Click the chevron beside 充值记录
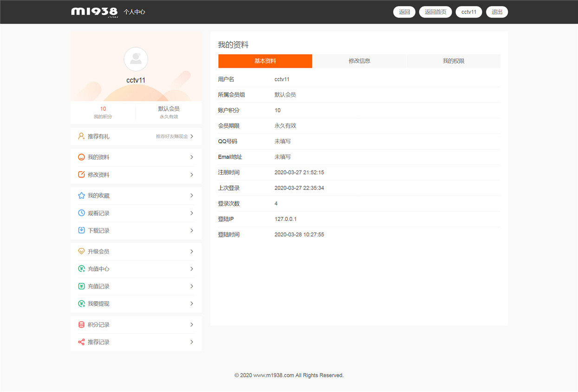Image resolution: width=578 pixels, height=392 pixels. (x=192, y=286)
